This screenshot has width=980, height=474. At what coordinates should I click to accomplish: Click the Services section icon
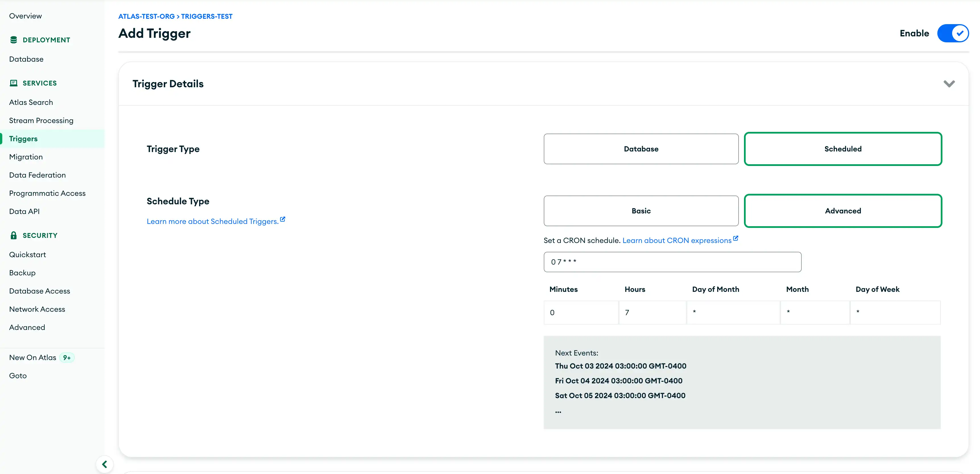[13, 82]
